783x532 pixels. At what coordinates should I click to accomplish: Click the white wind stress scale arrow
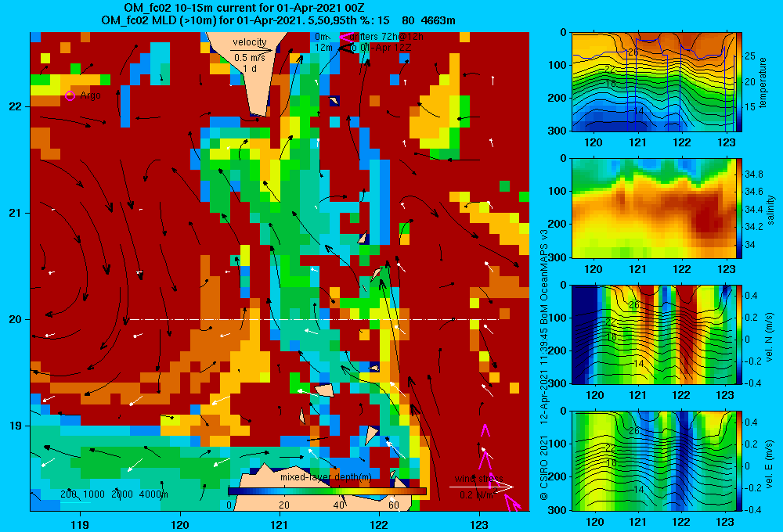coord(482,487)
